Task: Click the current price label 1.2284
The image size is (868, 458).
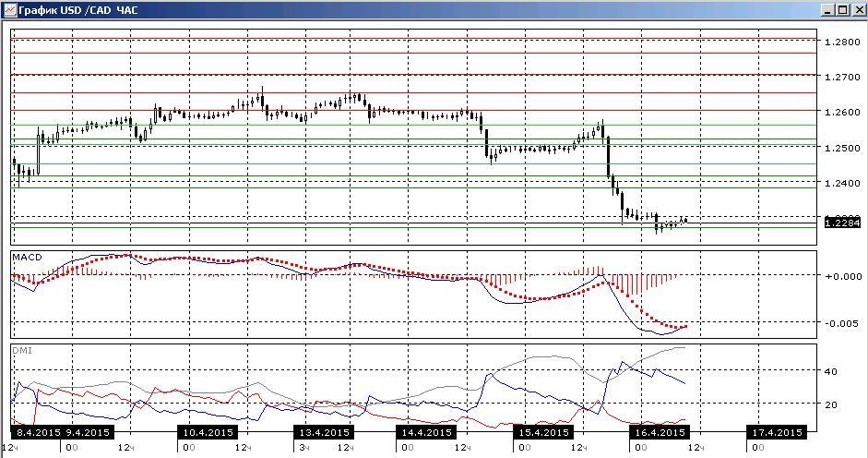Action: pos(842,223)
